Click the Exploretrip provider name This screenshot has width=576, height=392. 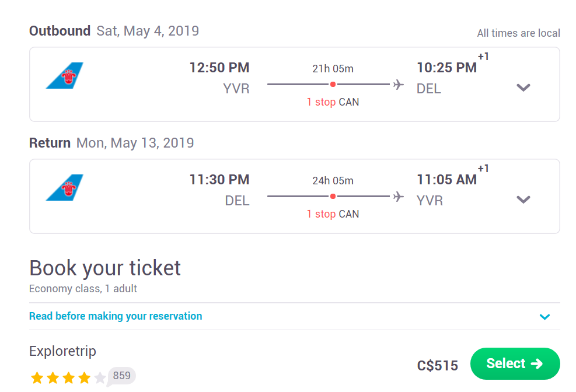tap(62, 351)
